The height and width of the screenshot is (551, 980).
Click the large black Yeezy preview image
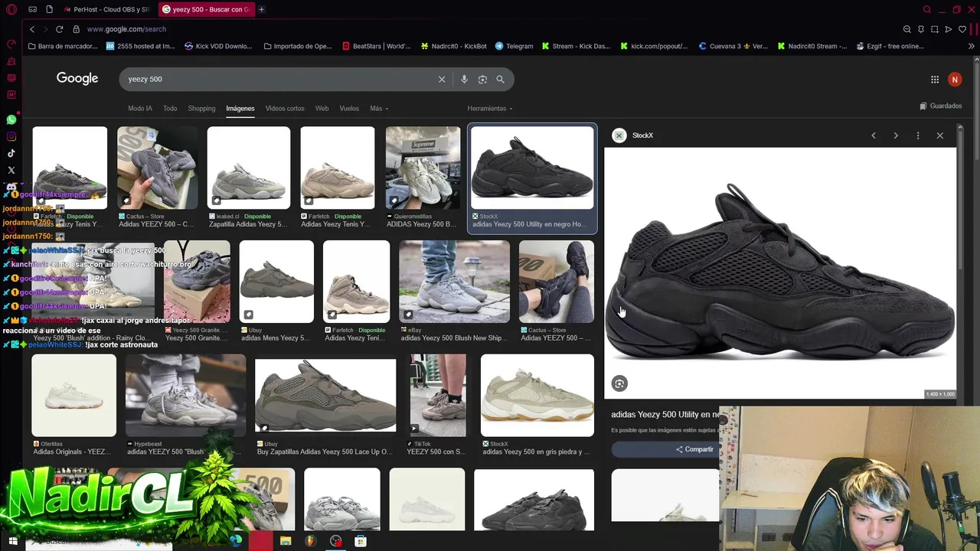780,273
